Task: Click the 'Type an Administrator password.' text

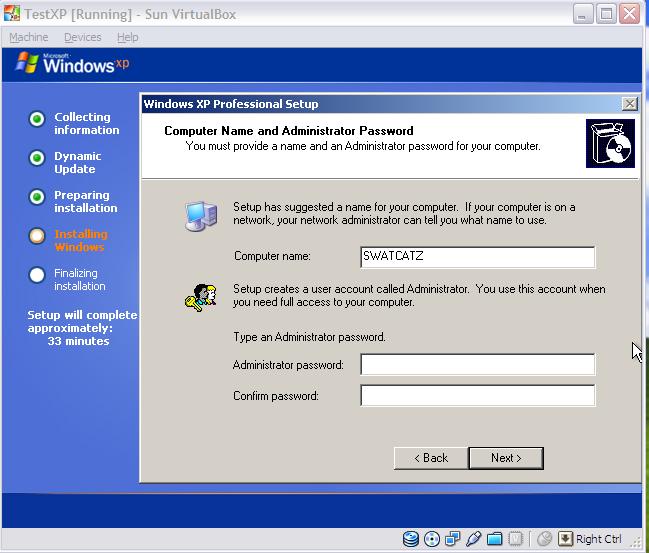Action: pos(309,337)
